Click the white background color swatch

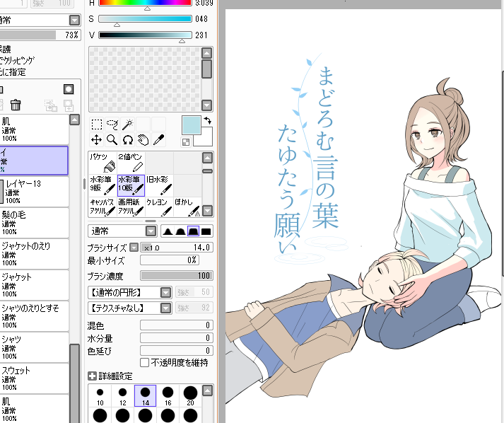click(206, 139)
